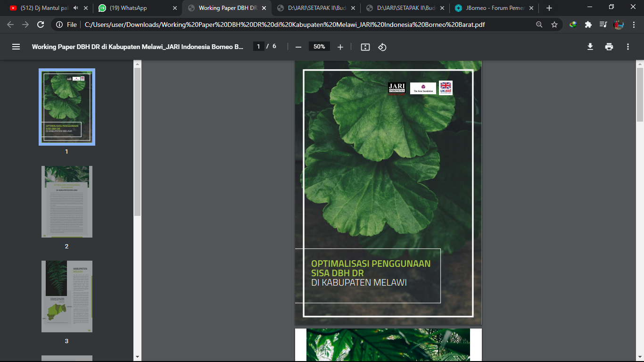Switch to the JBorneo Forum tab

click(494, 8)
